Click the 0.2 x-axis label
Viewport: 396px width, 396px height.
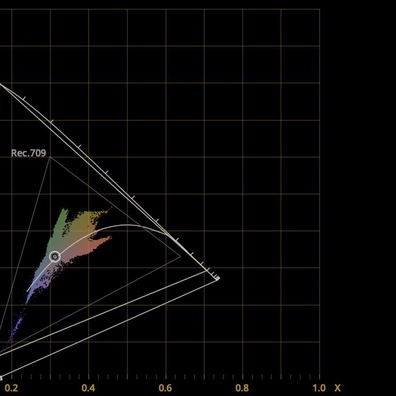[12, 388]
